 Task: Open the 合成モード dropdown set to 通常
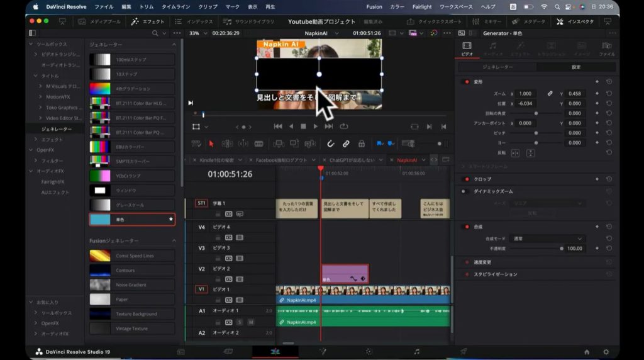(x=548, y=239)
